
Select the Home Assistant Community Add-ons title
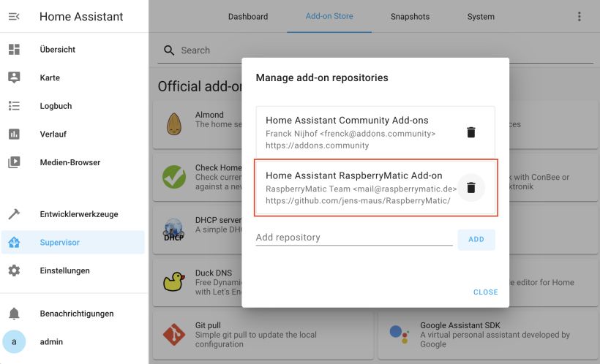pyautogui.click(x=347, y=121)
